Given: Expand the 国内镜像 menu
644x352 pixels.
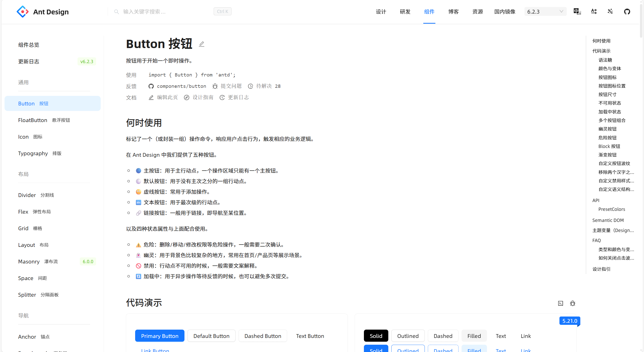Looking at the screenshot, I should click(x=505, y=12).
